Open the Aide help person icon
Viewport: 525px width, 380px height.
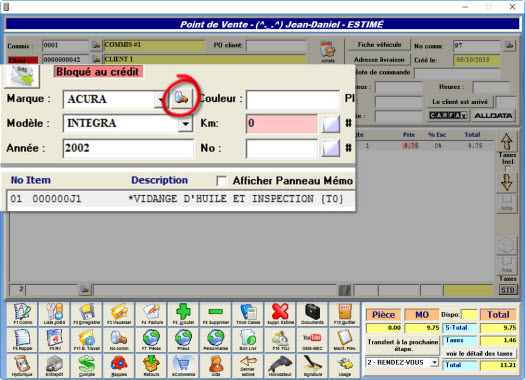coord(216,366)
